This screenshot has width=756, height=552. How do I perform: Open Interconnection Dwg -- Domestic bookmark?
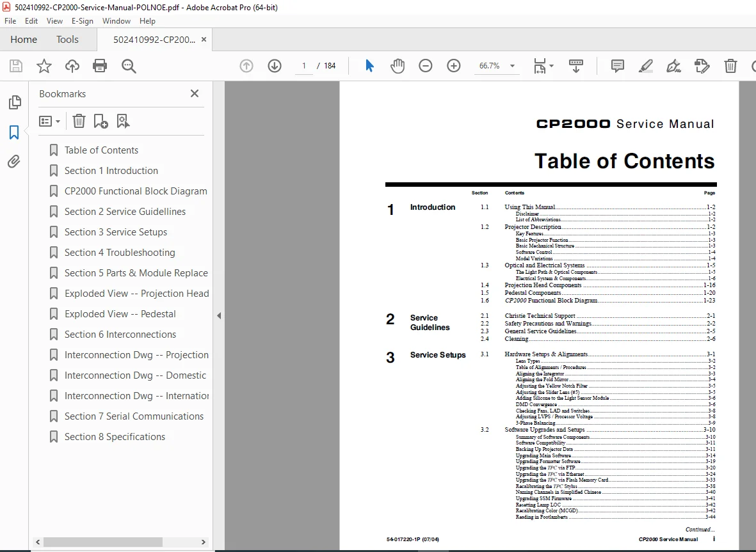[x=136, y=375]
